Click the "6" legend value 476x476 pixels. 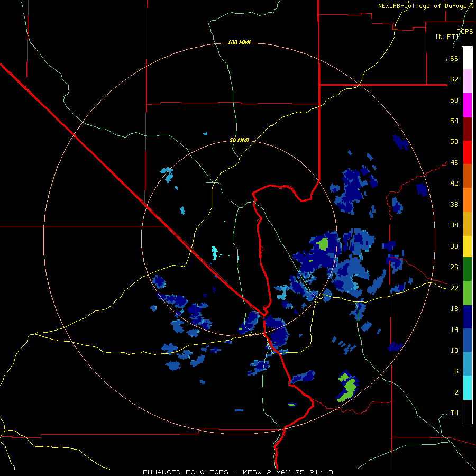point(456,371)
